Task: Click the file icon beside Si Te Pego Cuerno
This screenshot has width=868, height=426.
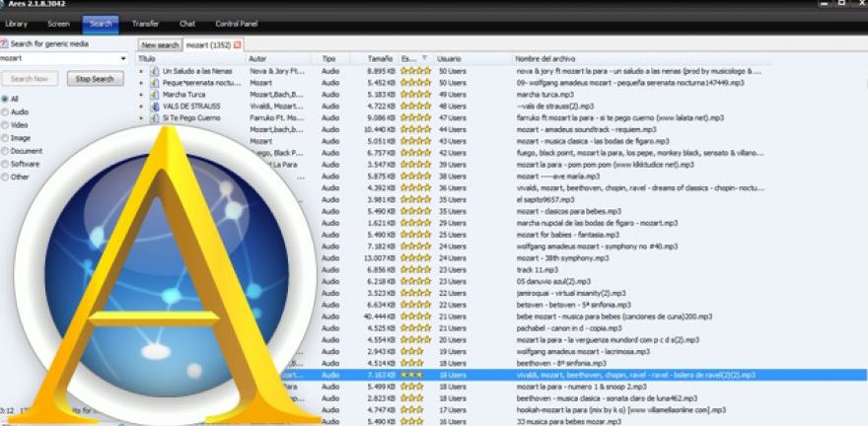Action: 155,118
